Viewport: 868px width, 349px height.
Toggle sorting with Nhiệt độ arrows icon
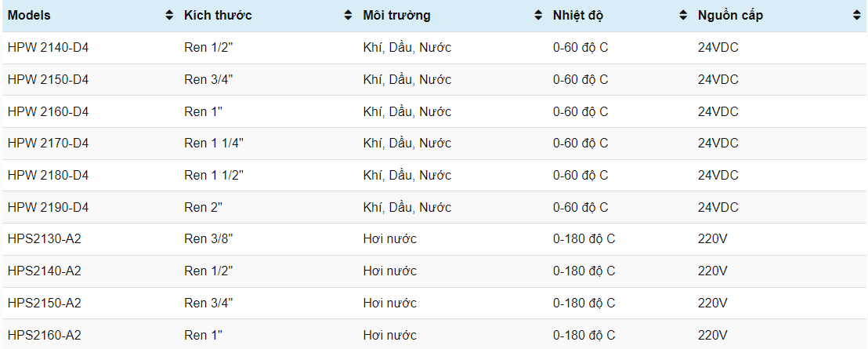(682, 16)
